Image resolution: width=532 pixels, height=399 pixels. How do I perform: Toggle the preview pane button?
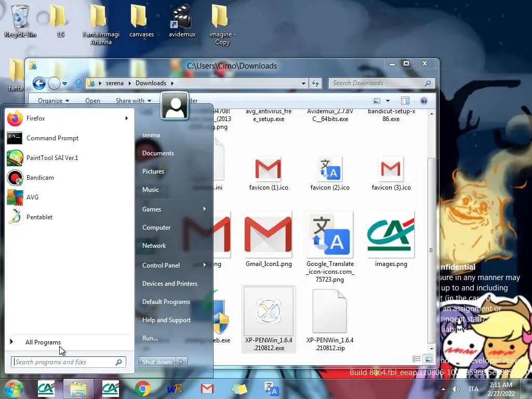pyautogui.click(x=405, y=101)
